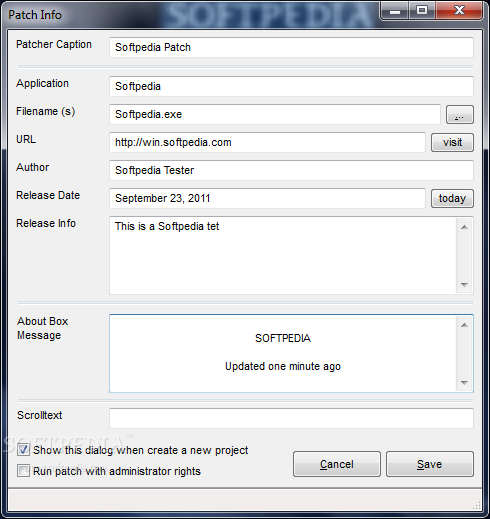Image resolution: width=490 pixels, height=519 pixels.
Task: Click About Box Message scroll down arrow
Action: tap(464, 383)
